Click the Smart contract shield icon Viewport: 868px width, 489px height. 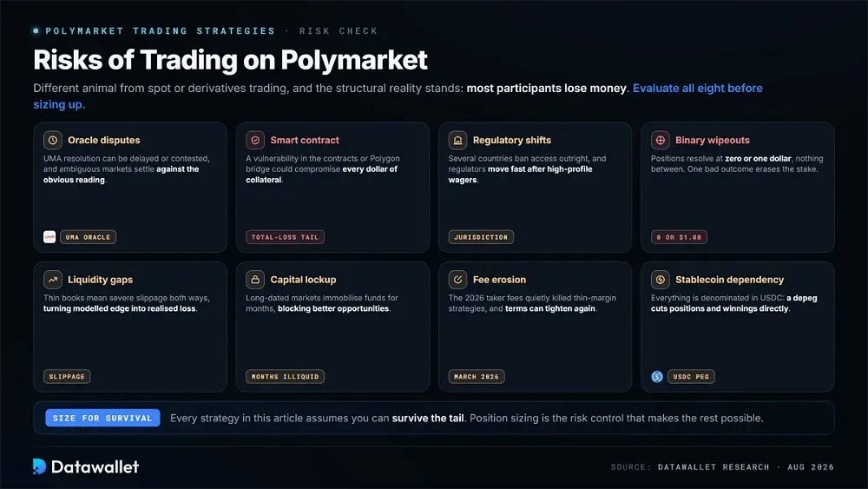[255, 140]
